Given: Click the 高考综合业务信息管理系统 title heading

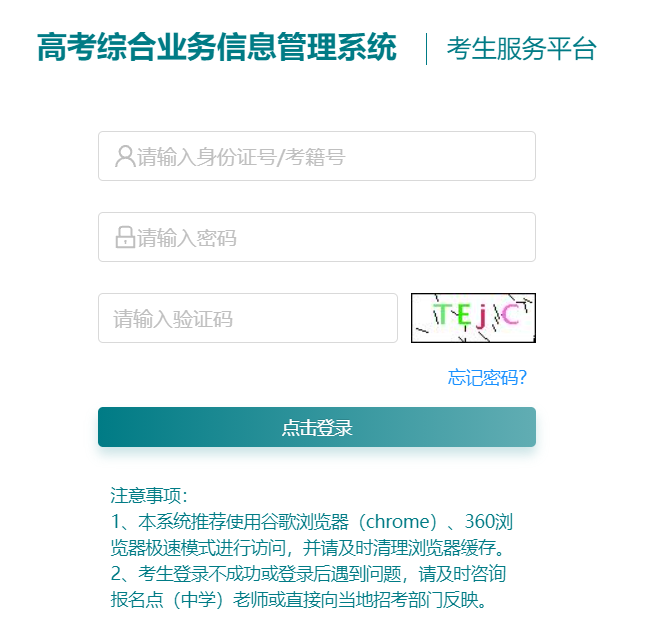Looking at the screenshot, I should point(217,47).
